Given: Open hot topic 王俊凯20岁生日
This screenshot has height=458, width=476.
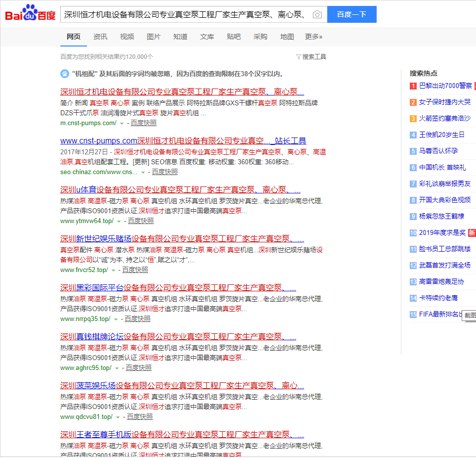Looking at the screenshot, I should [442, 135].
